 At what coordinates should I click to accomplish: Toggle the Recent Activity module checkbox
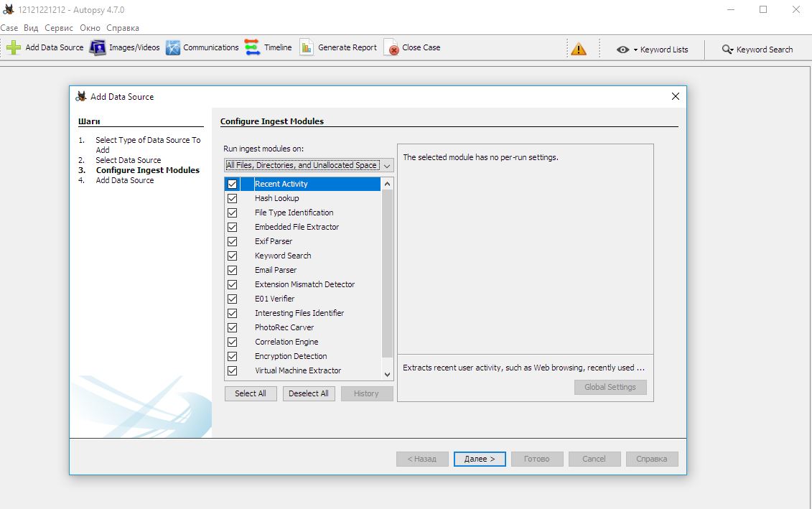[x=232, y=184]
